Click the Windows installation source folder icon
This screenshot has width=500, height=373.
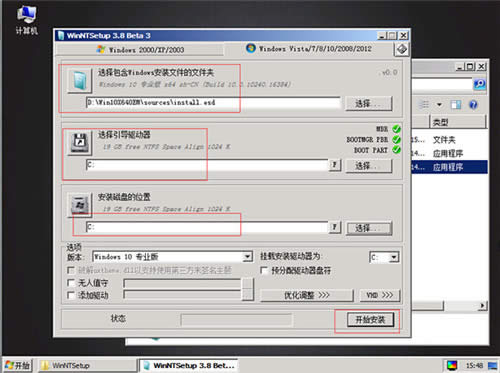80,80
